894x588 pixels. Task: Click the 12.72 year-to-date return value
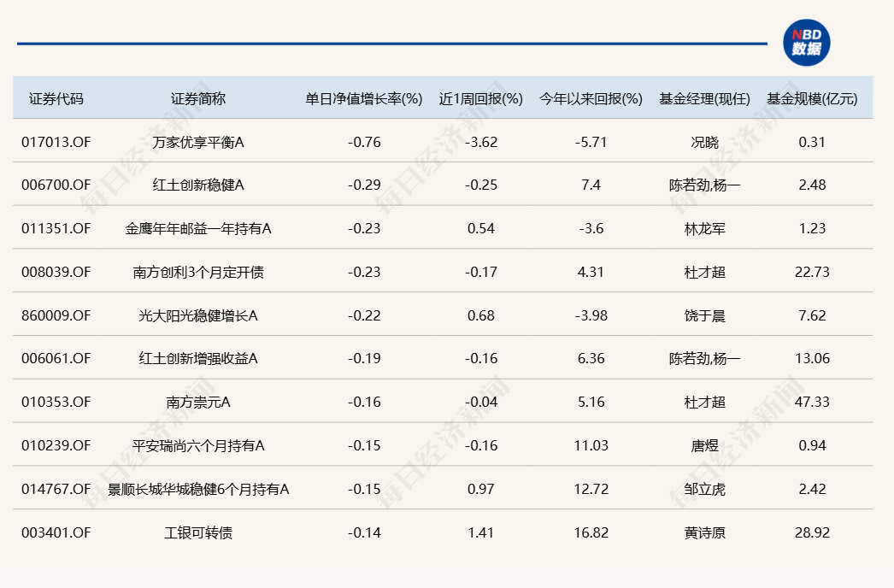[591, 489]
